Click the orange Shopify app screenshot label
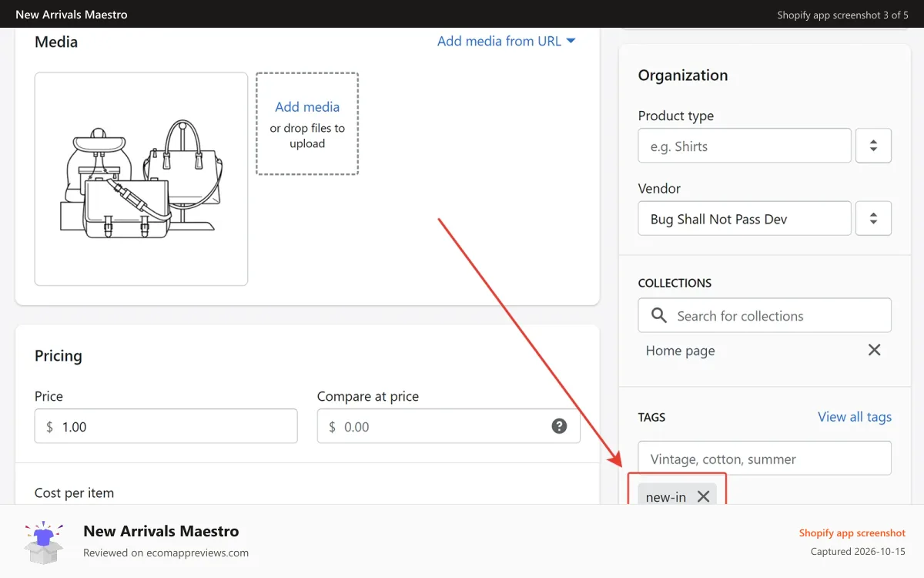Image resolution: width=924 pixels, height=578 pixels. click(852, 533)
